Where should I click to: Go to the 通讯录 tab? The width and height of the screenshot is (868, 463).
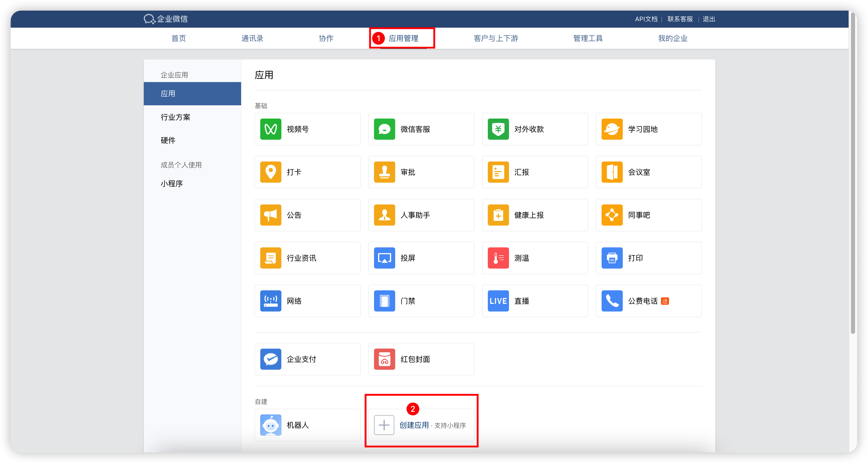[x=252, y=39]
